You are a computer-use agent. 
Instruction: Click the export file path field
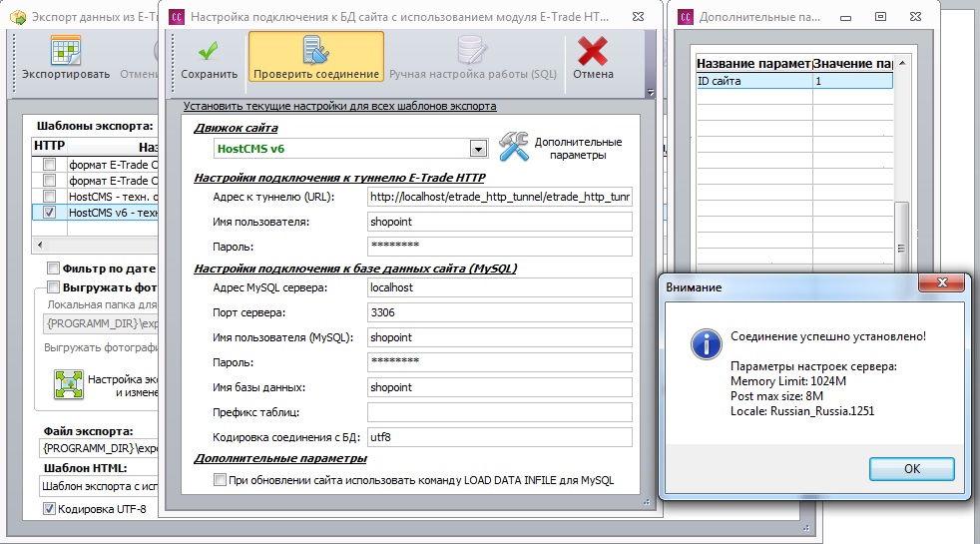click(99, 448)
